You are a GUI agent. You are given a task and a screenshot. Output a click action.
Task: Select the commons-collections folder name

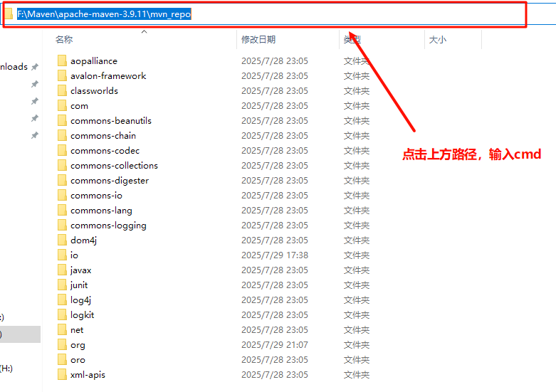pos(114,166)
